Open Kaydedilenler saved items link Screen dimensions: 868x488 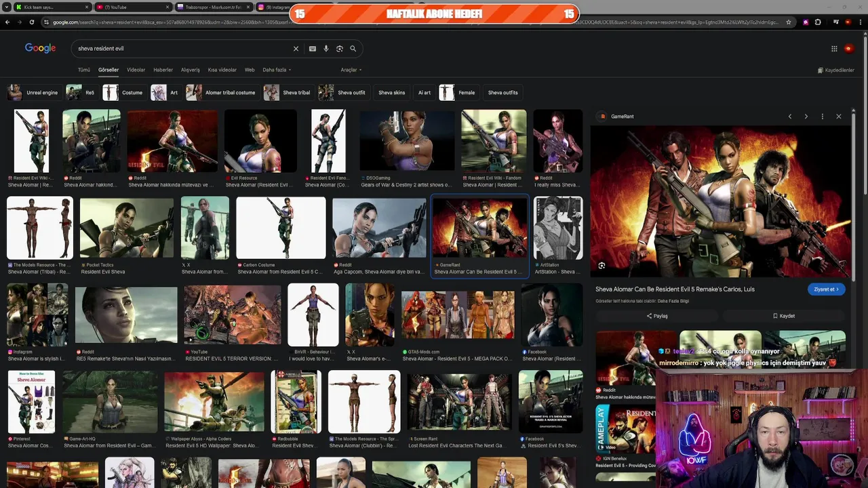point(836,70)
